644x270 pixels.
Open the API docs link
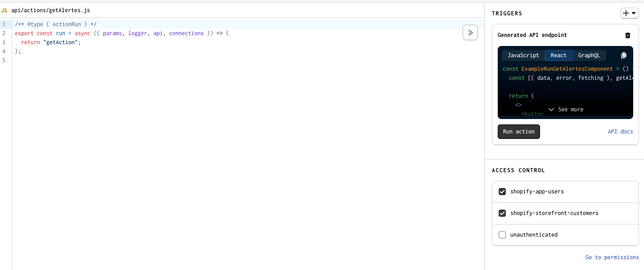[x=620, y=131]
